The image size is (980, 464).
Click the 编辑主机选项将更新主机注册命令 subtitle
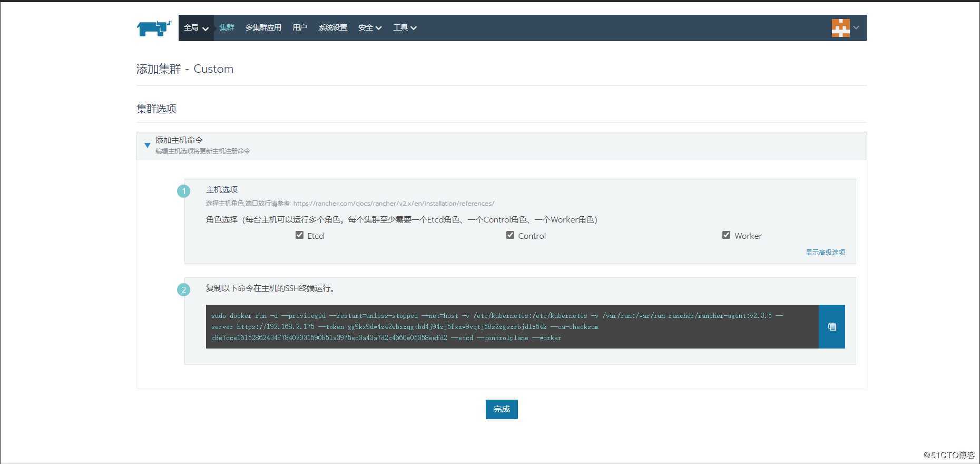[202, 151]
